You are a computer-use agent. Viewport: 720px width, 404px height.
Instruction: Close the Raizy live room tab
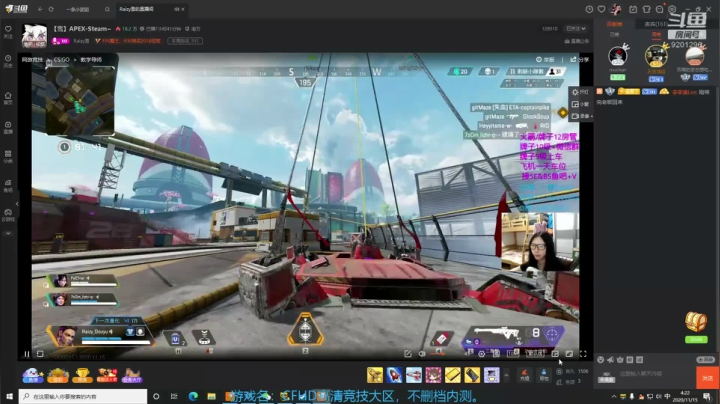(183, 9)
